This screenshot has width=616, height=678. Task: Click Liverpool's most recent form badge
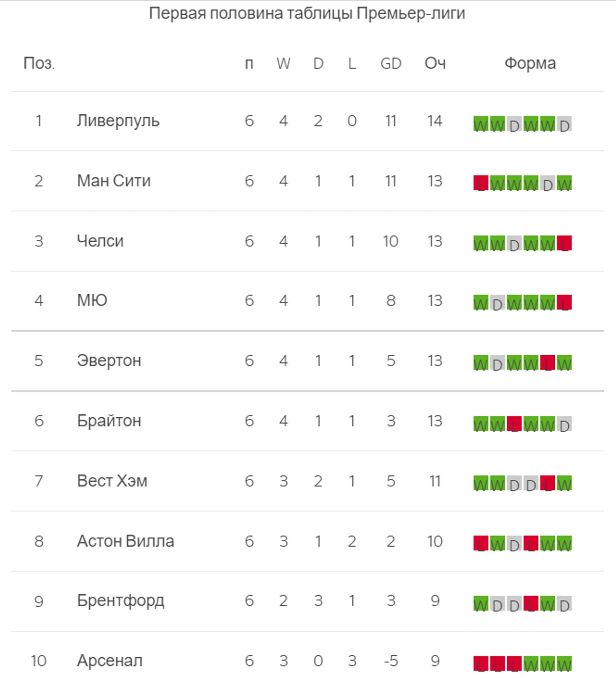coord(564,124)
